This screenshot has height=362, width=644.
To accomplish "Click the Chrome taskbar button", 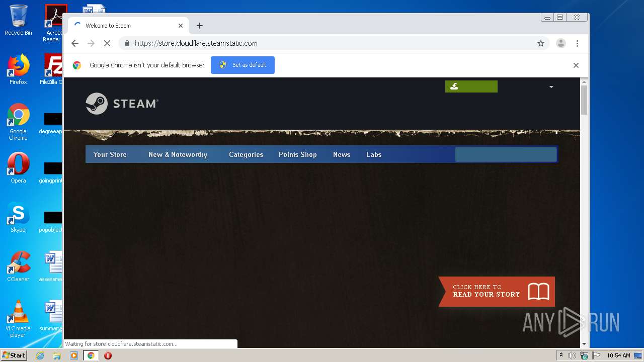I will [91, 355].
